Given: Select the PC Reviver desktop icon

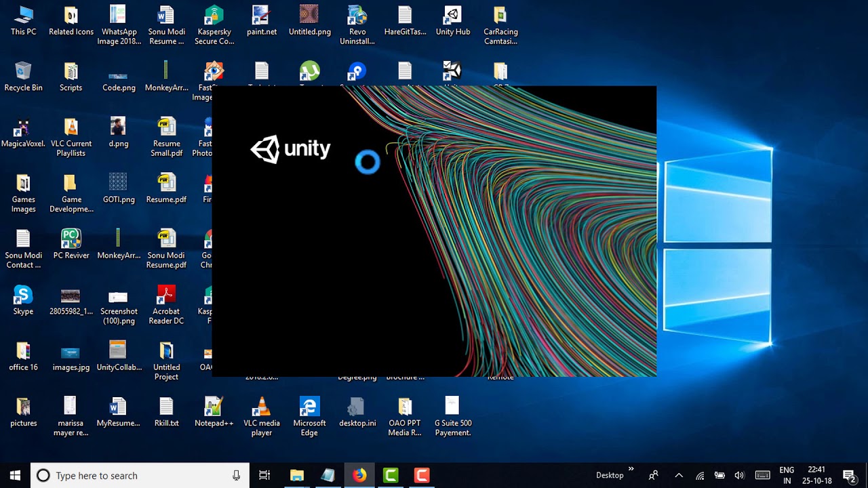Looking at the screenshot, I should 71,245.
